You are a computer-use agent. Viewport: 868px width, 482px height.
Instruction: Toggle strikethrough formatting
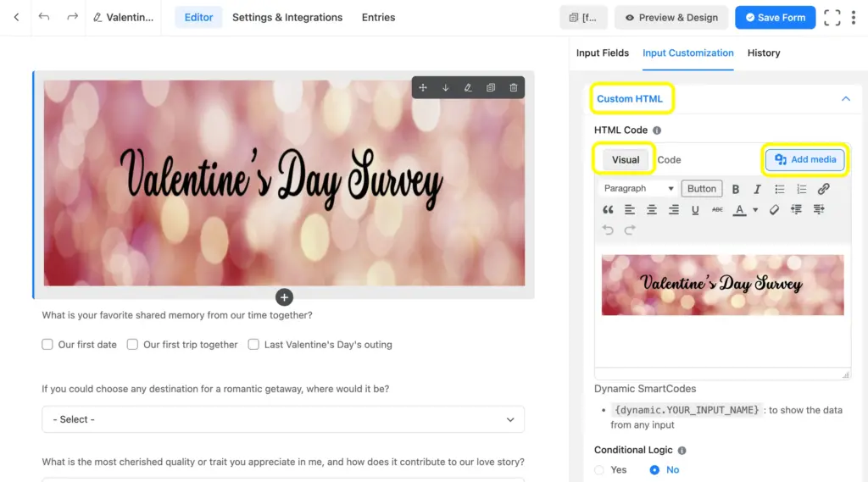717,210
